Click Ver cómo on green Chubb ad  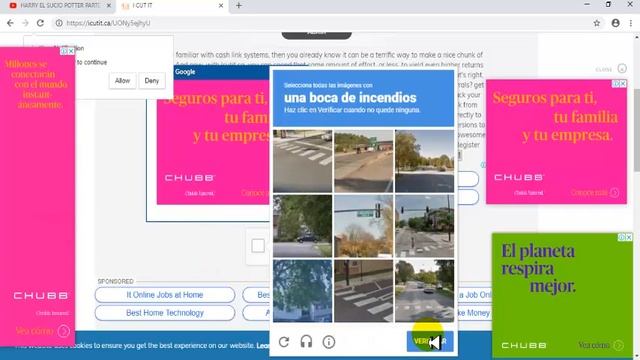[x=601, y=345]
